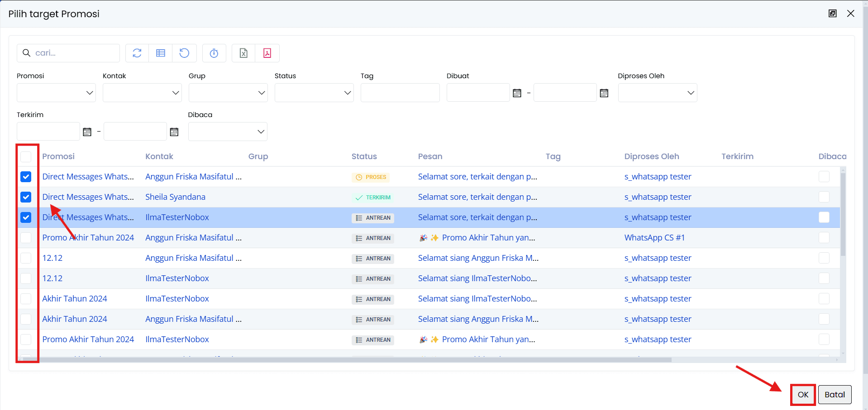
Task: Expand the Status filter dropdown
Action: pos(314,93)
